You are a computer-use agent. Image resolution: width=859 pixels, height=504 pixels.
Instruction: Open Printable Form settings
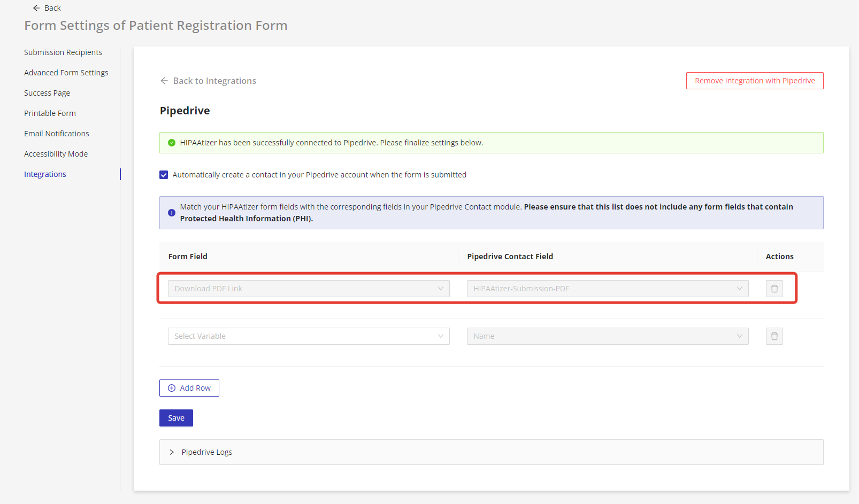pyautogui.click(x=50, y=113)
